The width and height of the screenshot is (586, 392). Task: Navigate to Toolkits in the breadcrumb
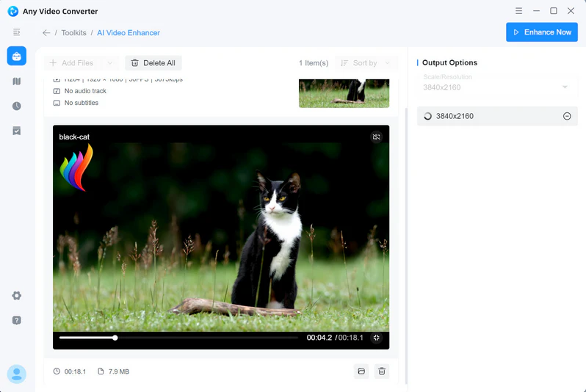tap(73, 33)
